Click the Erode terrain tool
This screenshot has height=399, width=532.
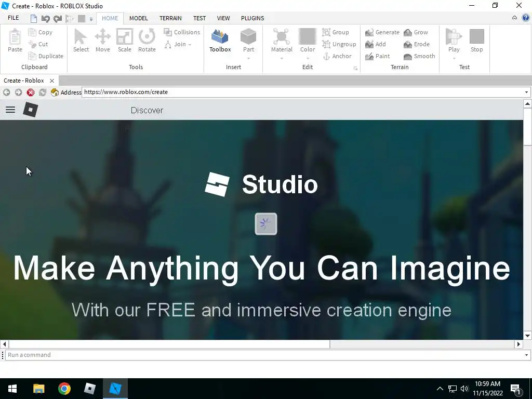pos(416,44)
